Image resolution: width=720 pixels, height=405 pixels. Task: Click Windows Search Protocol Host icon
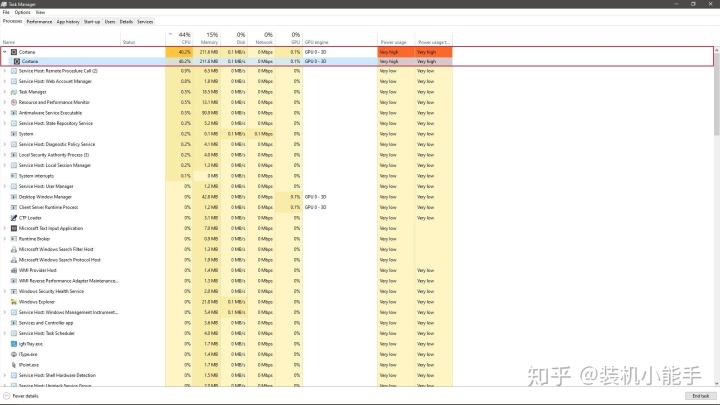(14, 260)
